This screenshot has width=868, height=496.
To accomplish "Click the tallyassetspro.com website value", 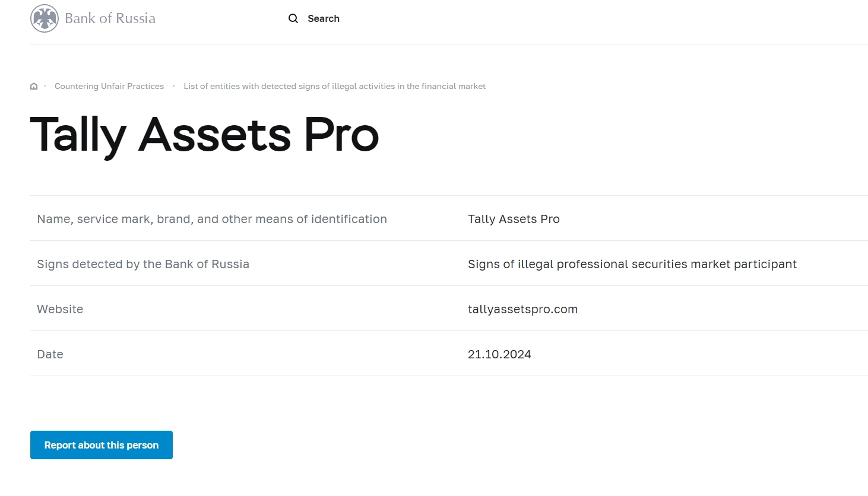I will (x=522, y=310).
